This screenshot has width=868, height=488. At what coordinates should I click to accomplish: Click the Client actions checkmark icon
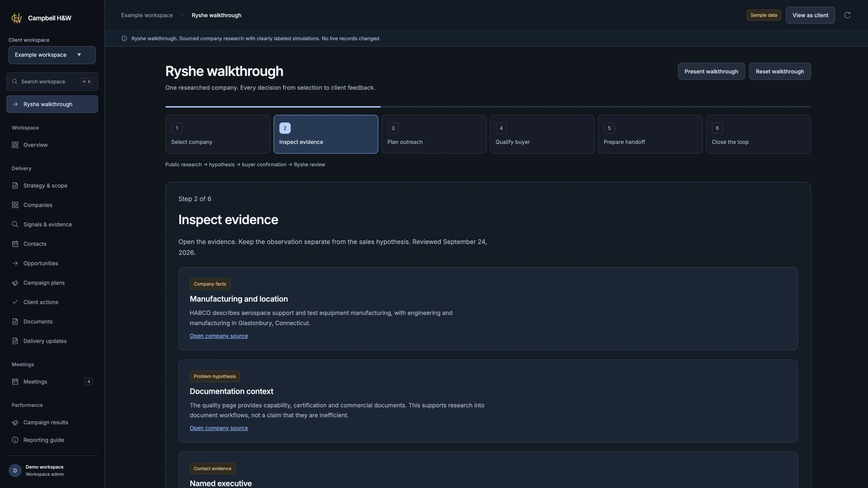pyautogui.click(x=15, y=302)
